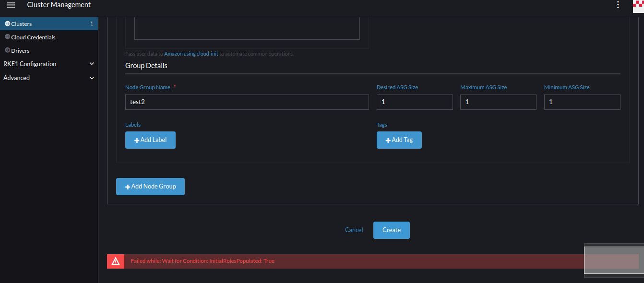
Task: Click the warning triangle in the error banner
Action: (115, 260)
